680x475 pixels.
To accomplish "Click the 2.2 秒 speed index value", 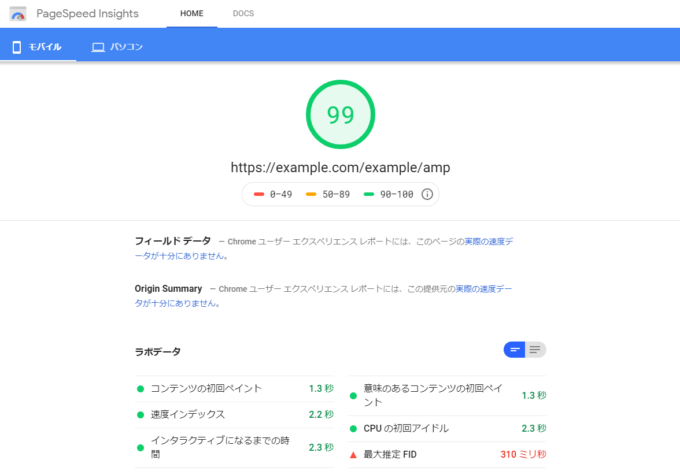I will click(321, 415).
